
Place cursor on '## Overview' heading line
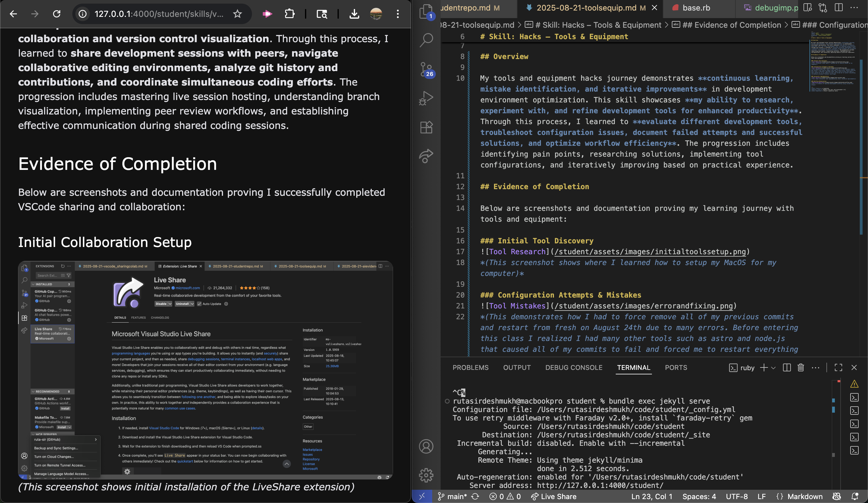pyautogui.click(x=504, y=56)
